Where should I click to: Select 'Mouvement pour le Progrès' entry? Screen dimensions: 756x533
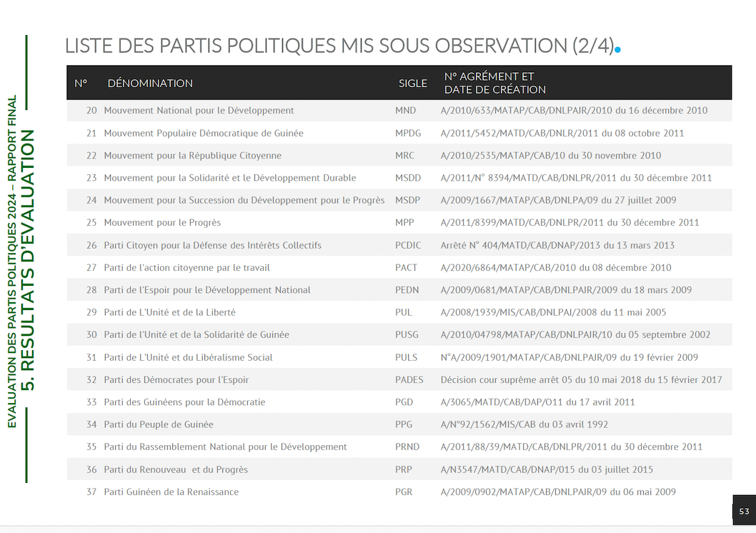coord(162,223)
